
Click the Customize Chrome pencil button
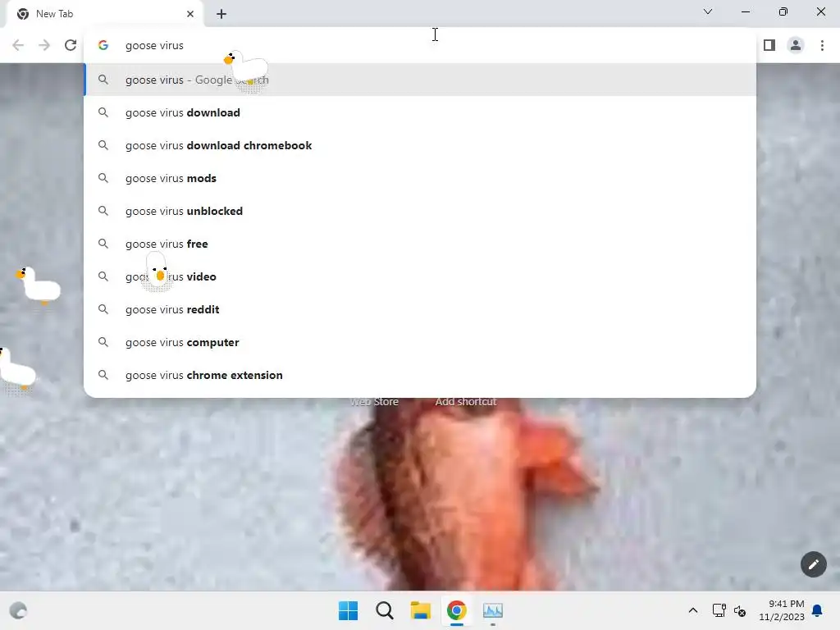click(x=813, y=564)
